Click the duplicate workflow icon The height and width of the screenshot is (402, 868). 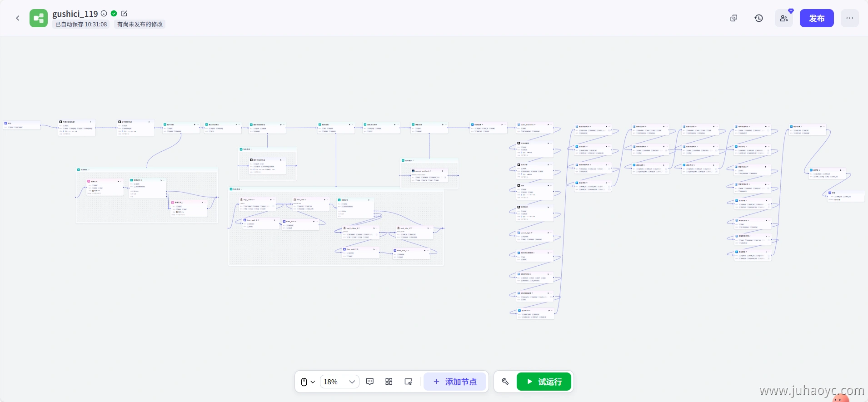coord(733,18)
